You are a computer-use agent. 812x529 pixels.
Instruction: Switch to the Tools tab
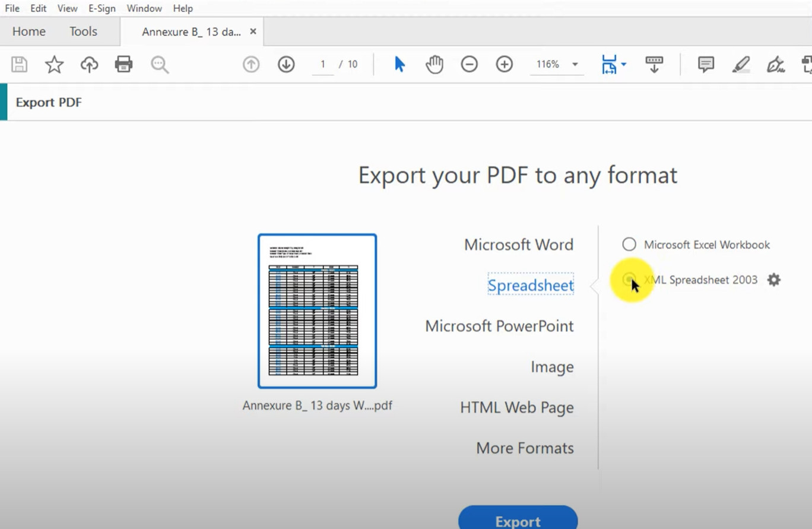(x=83, y=31)
